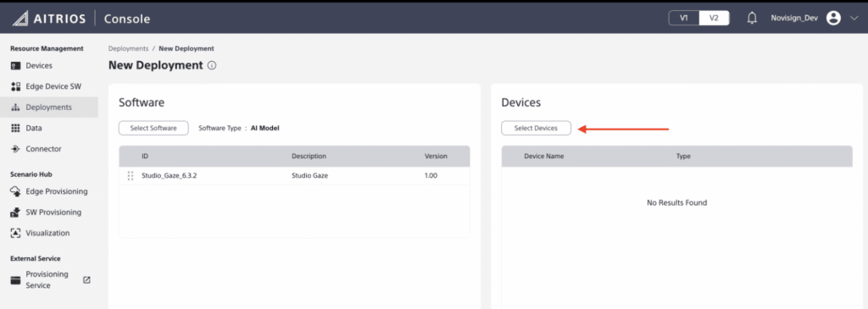The width and height of the screenshot is (868, 309).
Task: Click the SW Provisioning icon
Action: click(x=15, y=212)
